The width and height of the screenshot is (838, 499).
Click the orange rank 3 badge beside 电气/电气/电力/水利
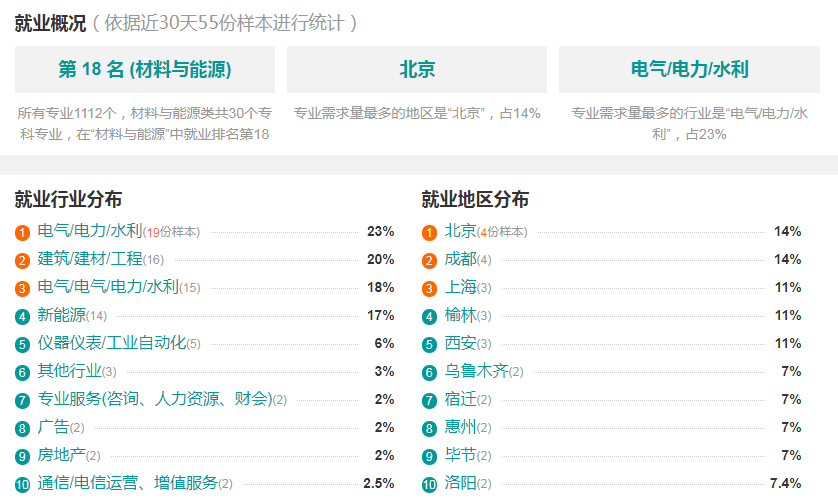[22, 289]
